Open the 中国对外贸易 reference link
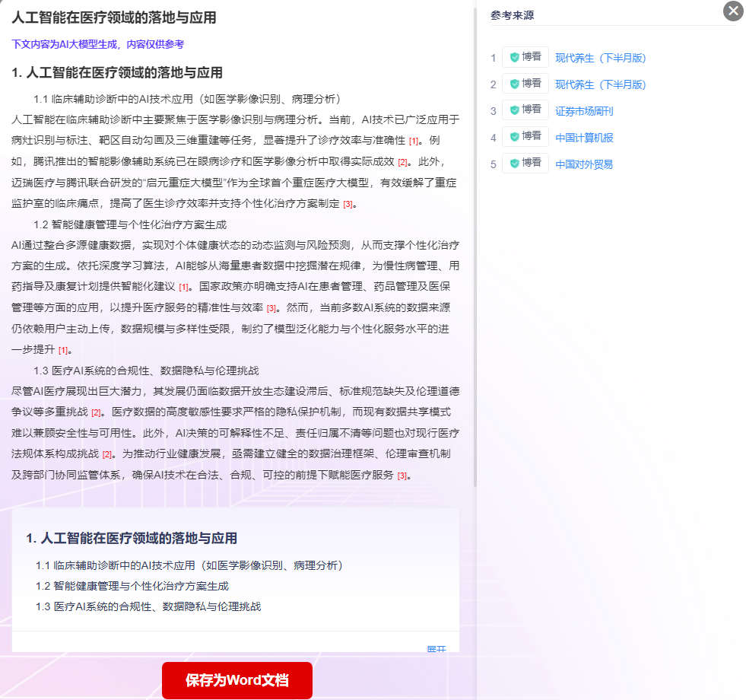746x700 pixels. [x=584, y=164]
